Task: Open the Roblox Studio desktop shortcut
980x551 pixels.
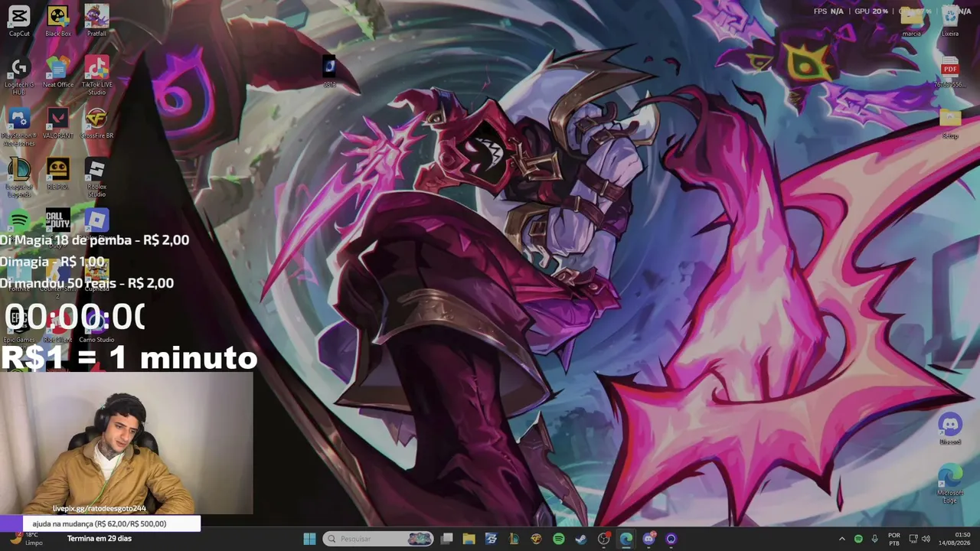Action: click(96, 178)
